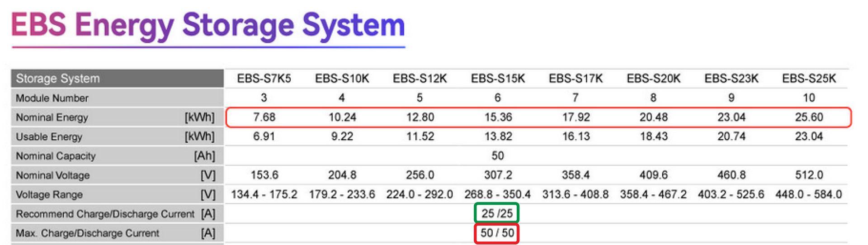Select the EBS-S25K column header

[809, 79]
